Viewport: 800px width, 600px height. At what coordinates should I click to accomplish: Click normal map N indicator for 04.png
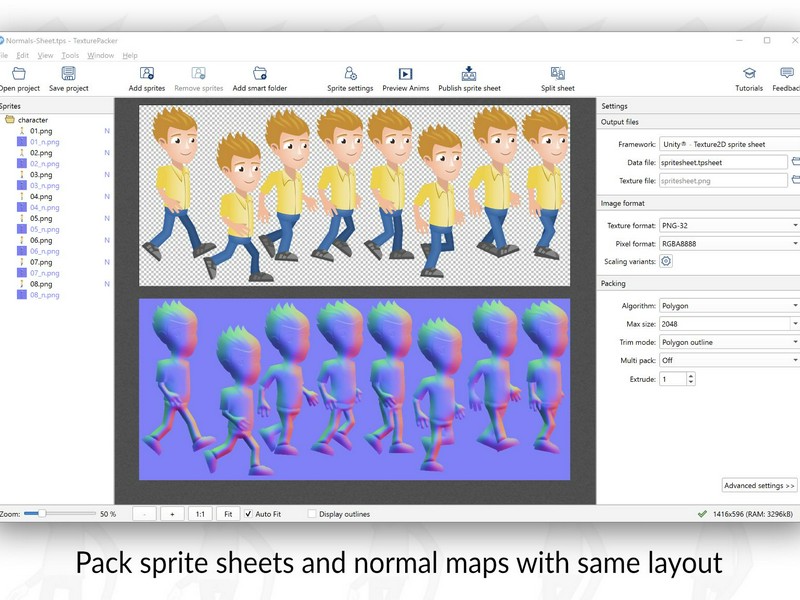pos(107,196)
